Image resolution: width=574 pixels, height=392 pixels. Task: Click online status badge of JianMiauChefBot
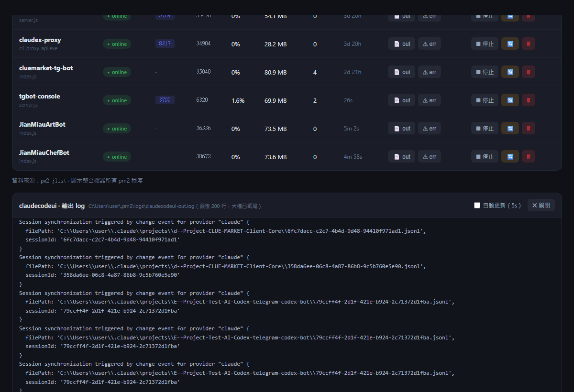coord(117,157)
